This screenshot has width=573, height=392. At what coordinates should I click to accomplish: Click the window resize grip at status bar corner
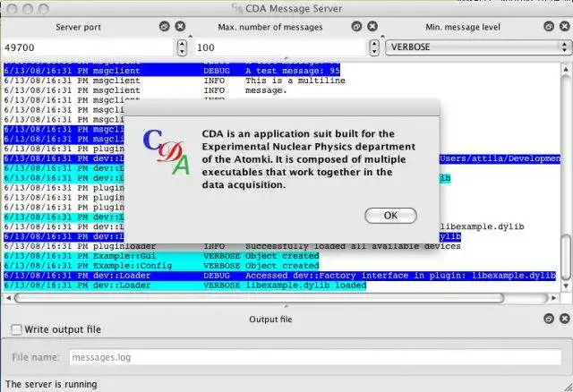(567, 386)
